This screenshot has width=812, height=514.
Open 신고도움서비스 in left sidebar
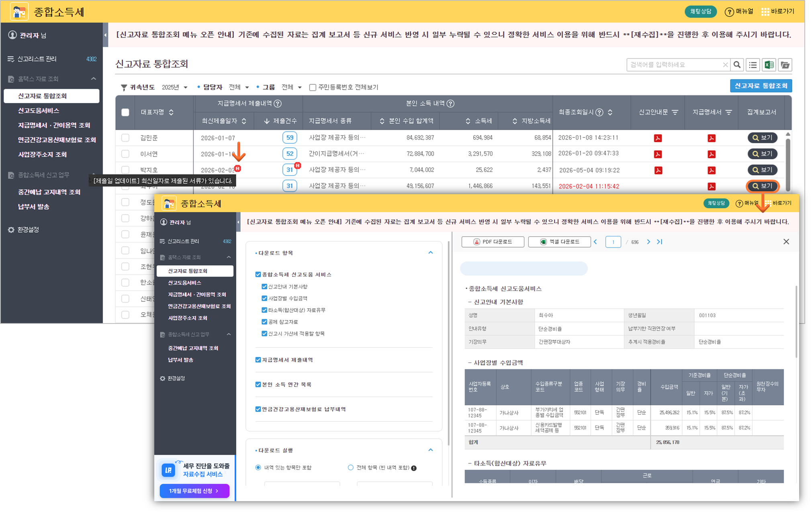(x=39, y=111)
